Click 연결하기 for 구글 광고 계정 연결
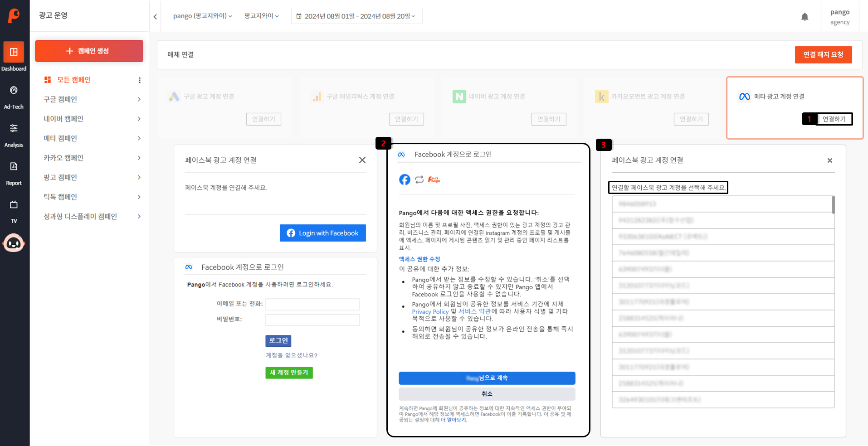 coord(263,119)
